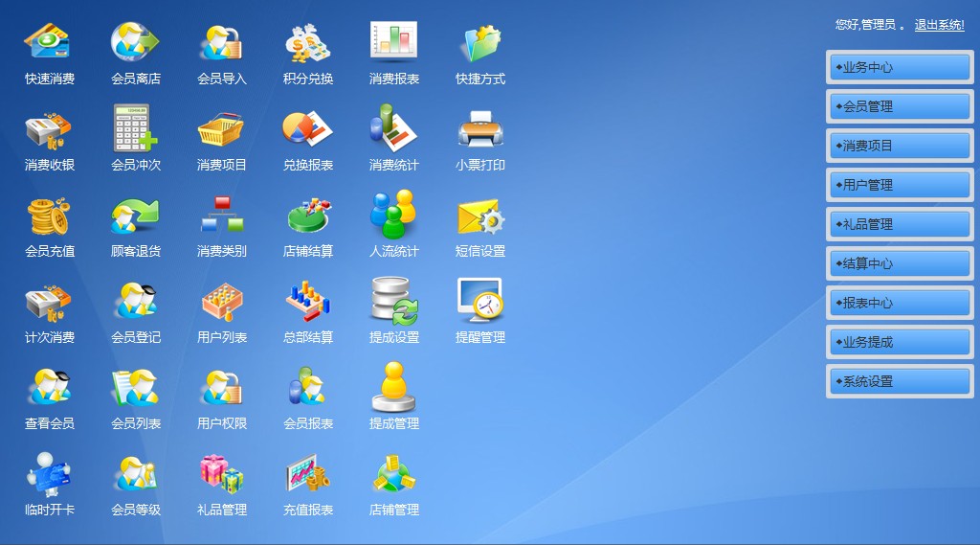Open 用户权限 lock icon
Viewport: 980px width, 545px height.
[x=221, y=387]
